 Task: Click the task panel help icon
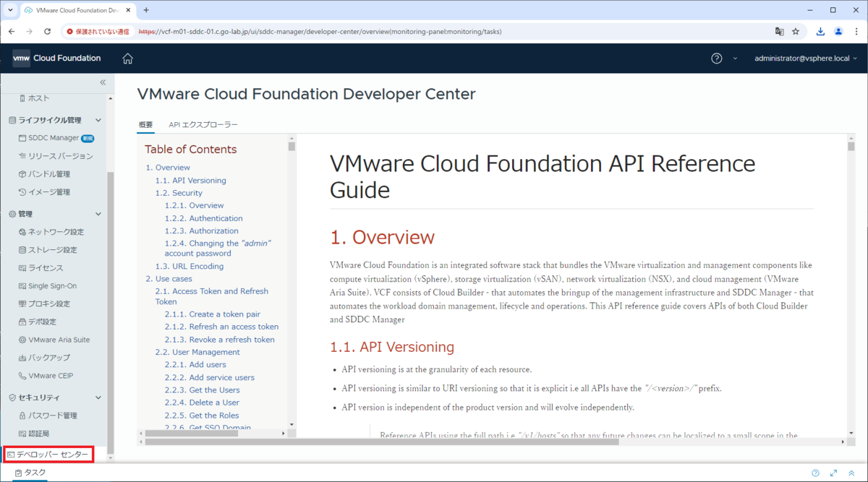[815, 473]
